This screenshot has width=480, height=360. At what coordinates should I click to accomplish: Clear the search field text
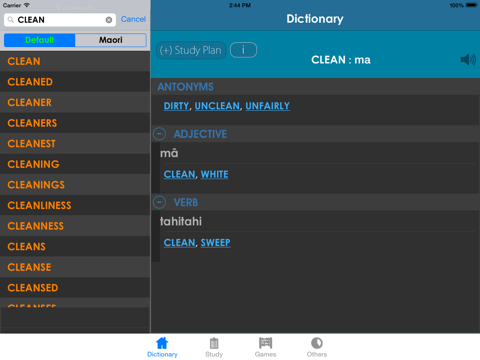coord(109,20)
